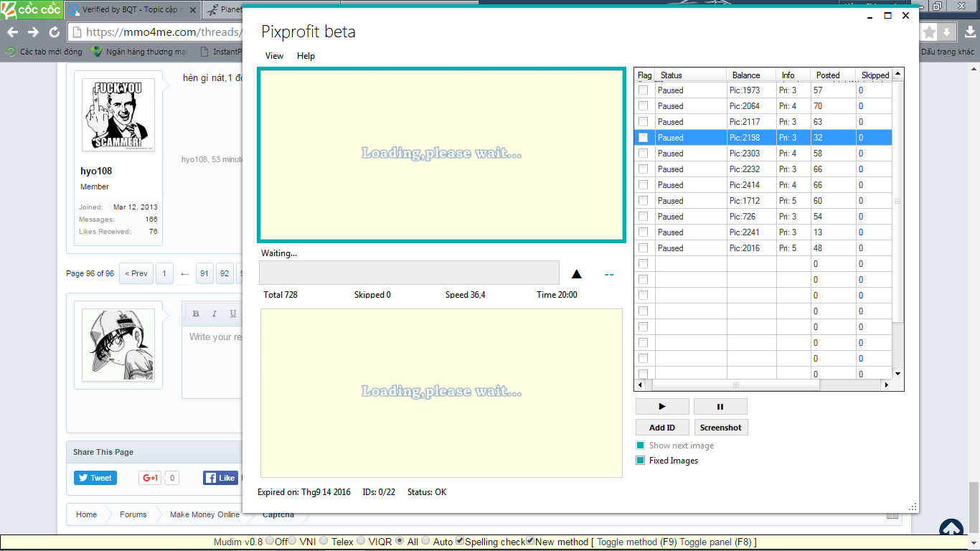Click the italic icon in the forum reply editor
Screen dimensions: 980x551
click(214, 314)
